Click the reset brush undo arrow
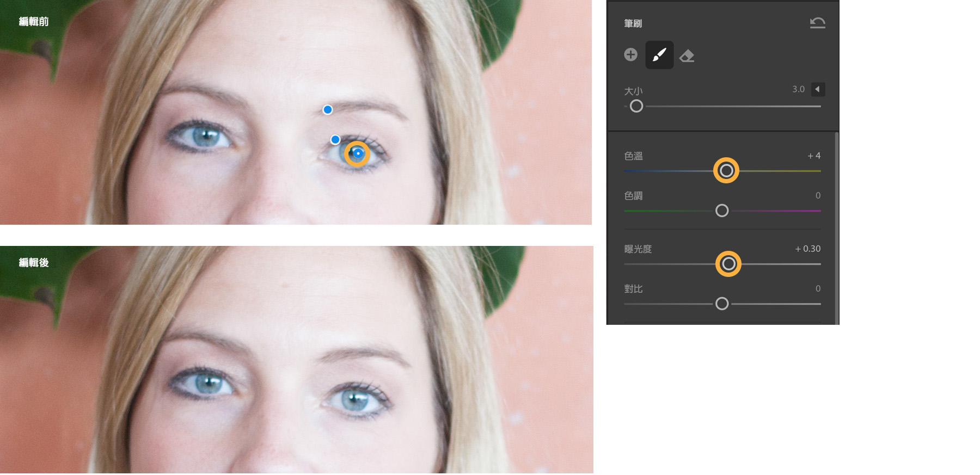 click(817, 23)
